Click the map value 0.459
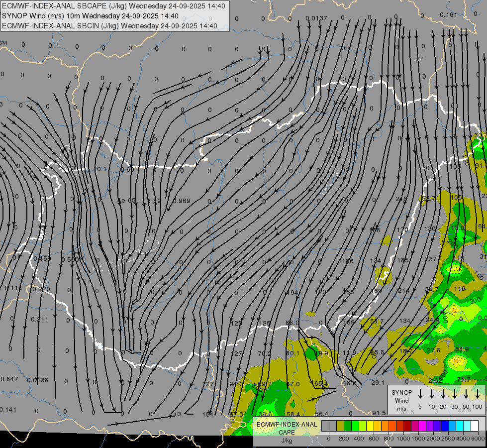The image size is (487, 448). 42,259
